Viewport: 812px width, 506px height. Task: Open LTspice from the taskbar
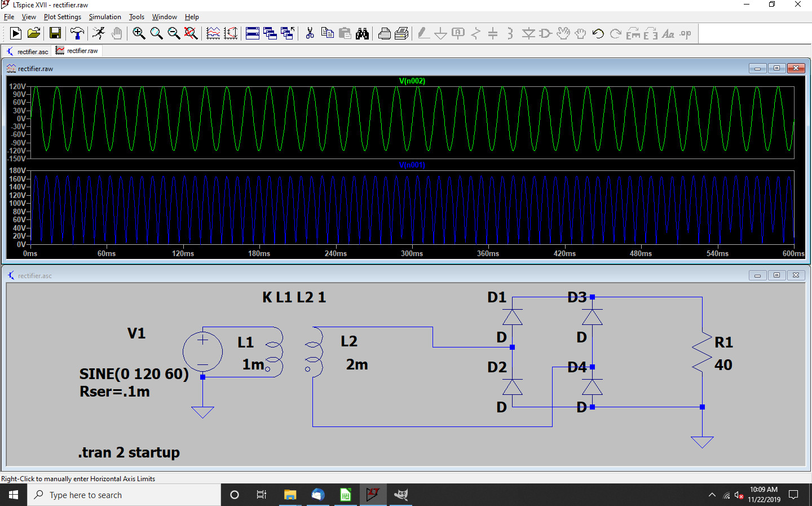pos(373,495)
